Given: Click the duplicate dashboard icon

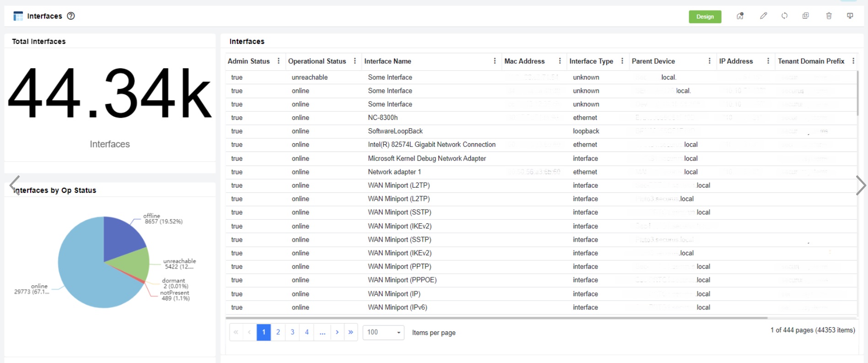Looking at the screenshot, I should (806, 16).
